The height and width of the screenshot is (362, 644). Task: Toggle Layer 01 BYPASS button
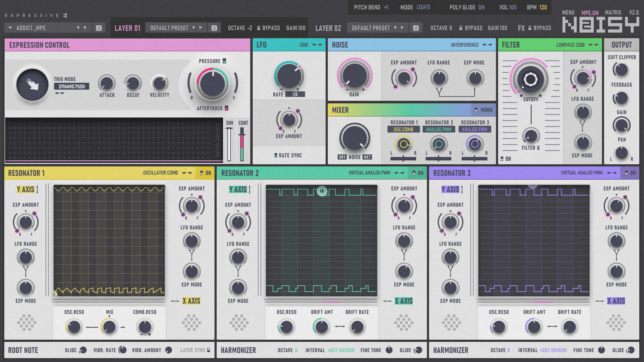269,28
